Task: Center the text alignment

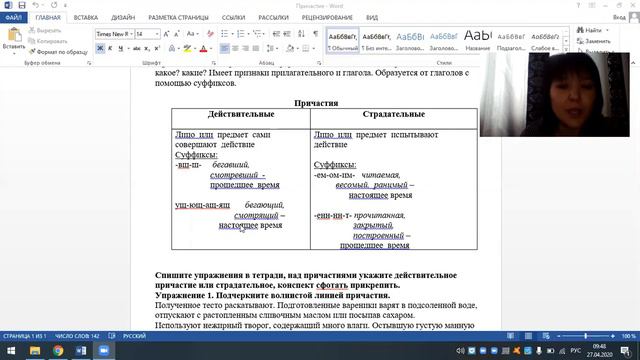Action: [x=235, y=49]
